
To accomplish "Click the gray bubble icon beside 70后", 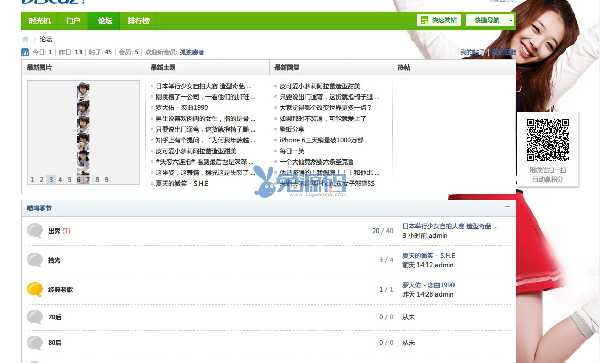I will pyautogui.click(x=34, y=317).
